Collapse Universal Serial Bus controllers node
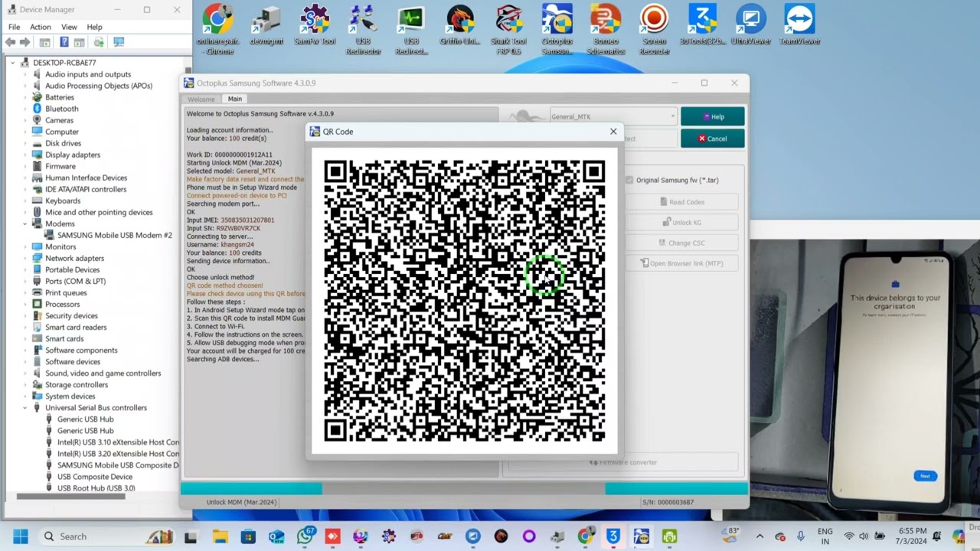Viewport: 980px width, 551px height. [x=24, y=408]
